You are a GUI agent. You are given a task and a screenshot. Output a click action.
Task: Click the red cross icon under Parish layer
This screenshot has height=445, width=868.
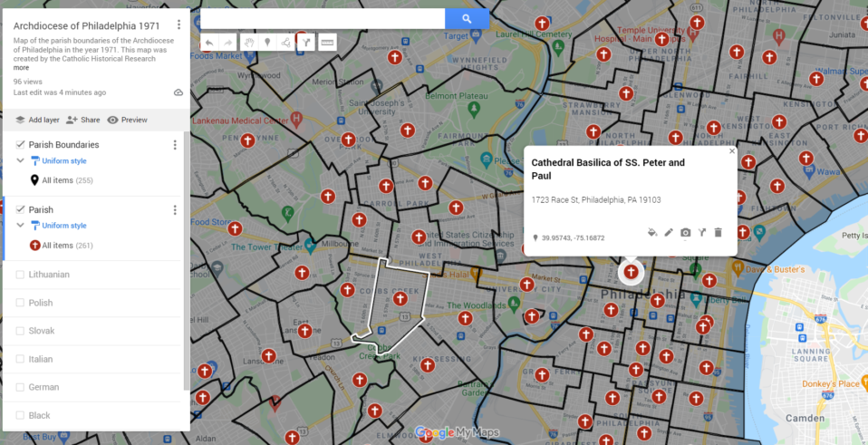click(x=34, y=246)
